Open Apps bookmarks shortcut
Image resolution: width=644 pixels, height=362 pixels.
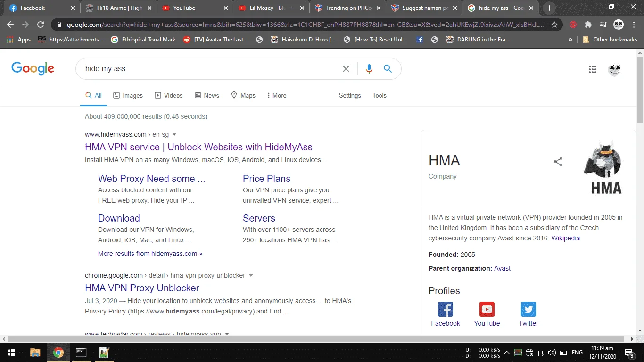(19, 40)
